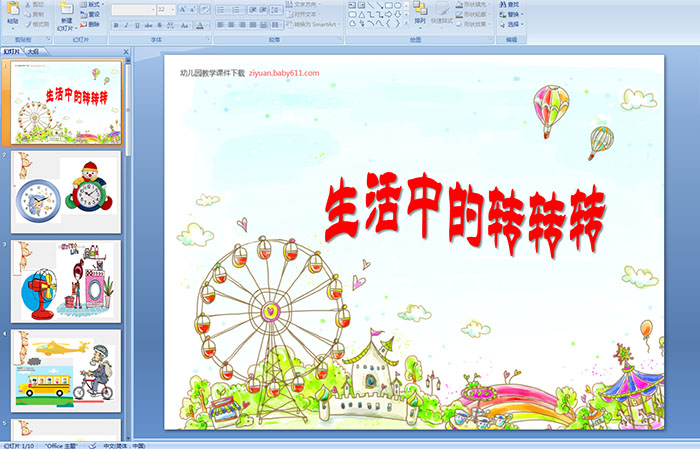This screenshot has width=700, height=449.
Task: Click the Paste clipboard icon
Action: pyautogui.click(x=13, y=9)
